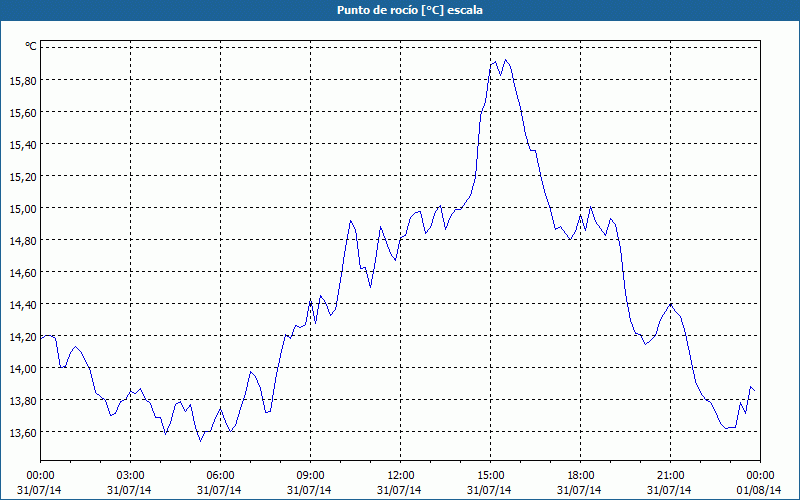Select the 31/07/14 date under 21:00
The image size is (800, 500).
pos(669,490)
